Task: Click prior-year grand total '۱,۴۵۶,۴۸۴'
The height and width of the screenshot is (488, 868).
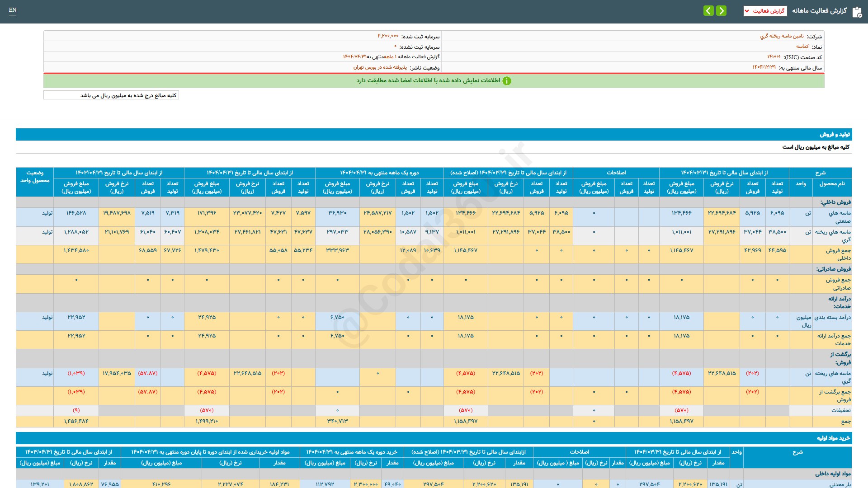Action: pos(76,422)
